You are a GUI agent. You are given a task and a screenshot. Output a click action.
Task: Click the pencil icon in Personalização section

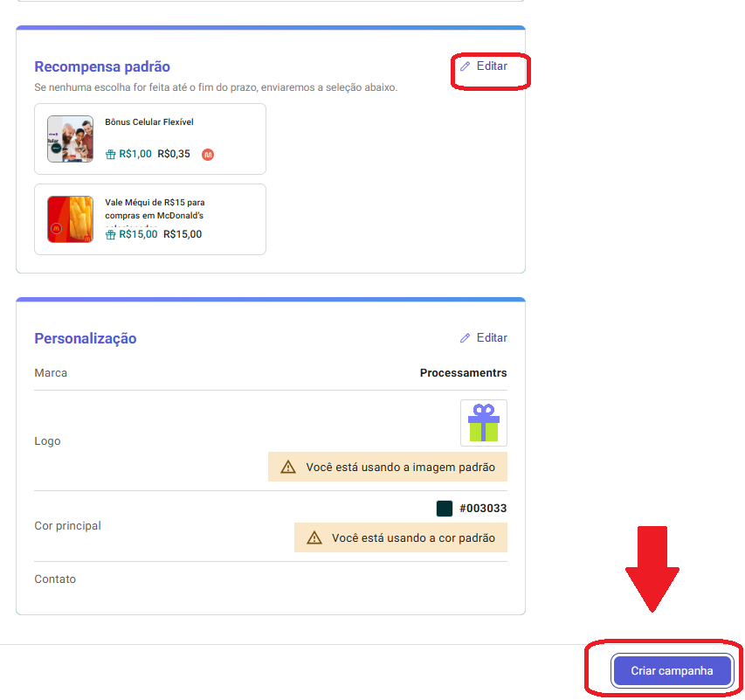(465, 338)
